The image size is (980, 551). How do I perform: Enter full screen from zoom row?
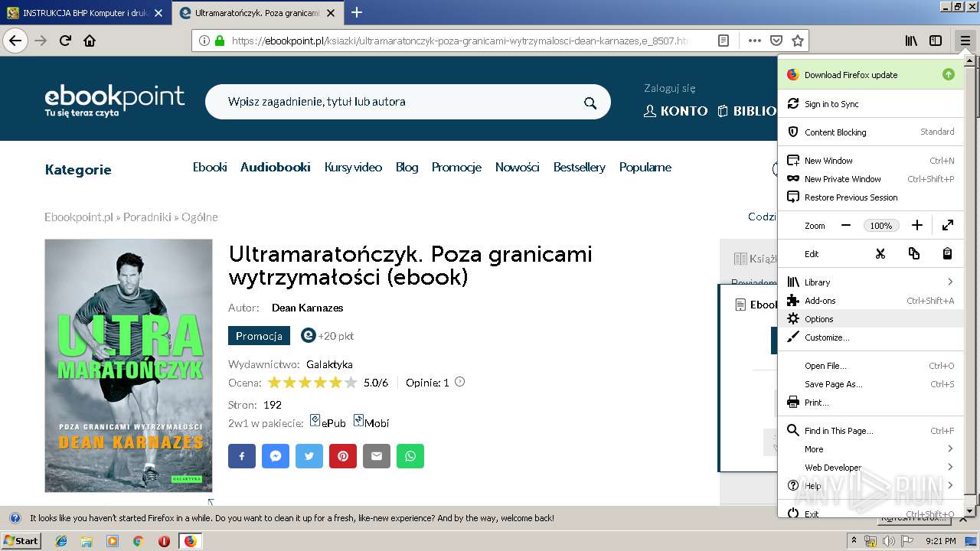pos(948,225)
